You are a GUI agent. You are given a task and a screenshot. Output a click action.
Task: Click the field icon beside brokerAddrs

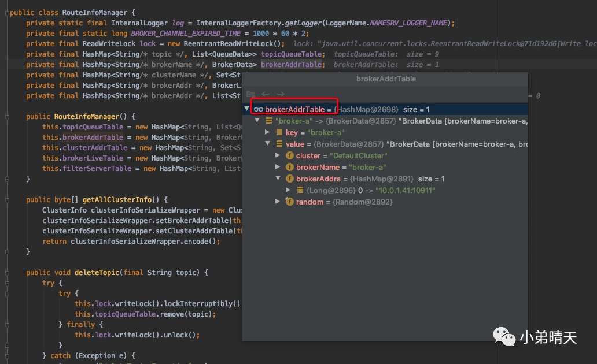point(290,179)
